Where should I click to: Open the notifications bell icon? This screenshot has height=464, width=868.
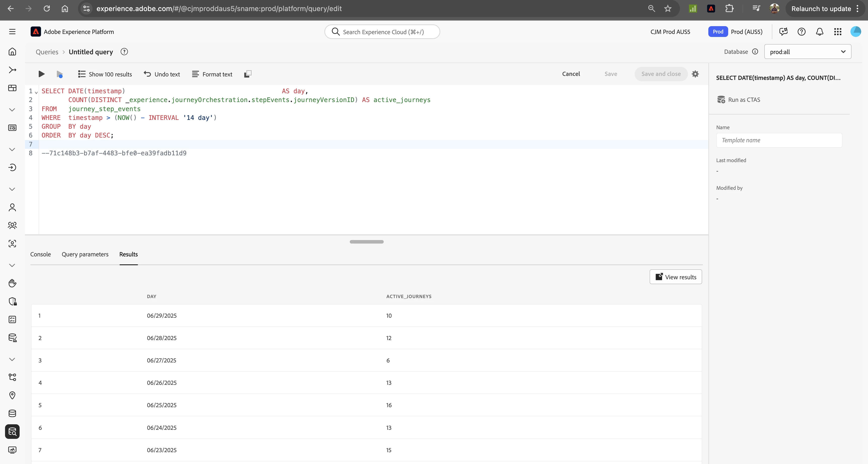(819, 32)
